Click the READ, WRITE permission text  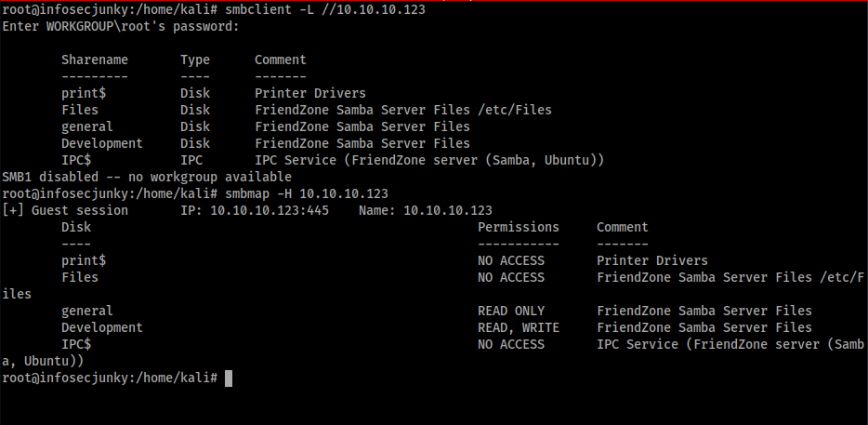coord(519,328)
